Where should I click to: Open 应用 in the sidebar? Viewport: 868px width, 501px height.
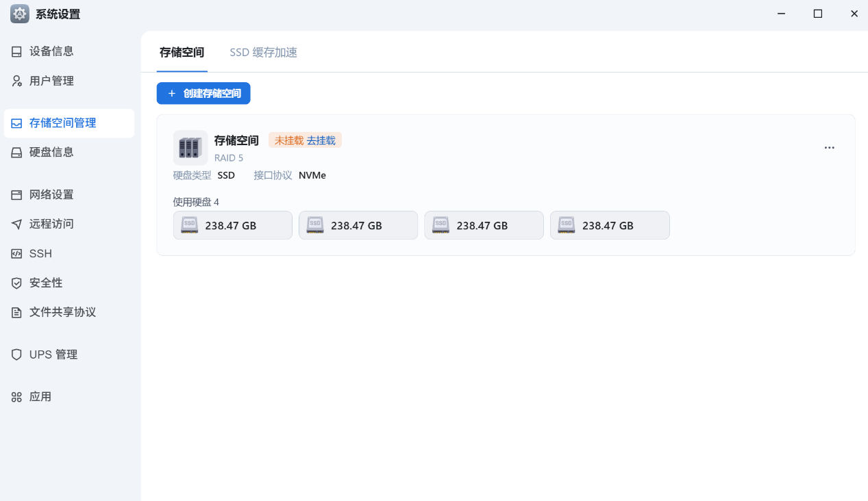[40, 397]
